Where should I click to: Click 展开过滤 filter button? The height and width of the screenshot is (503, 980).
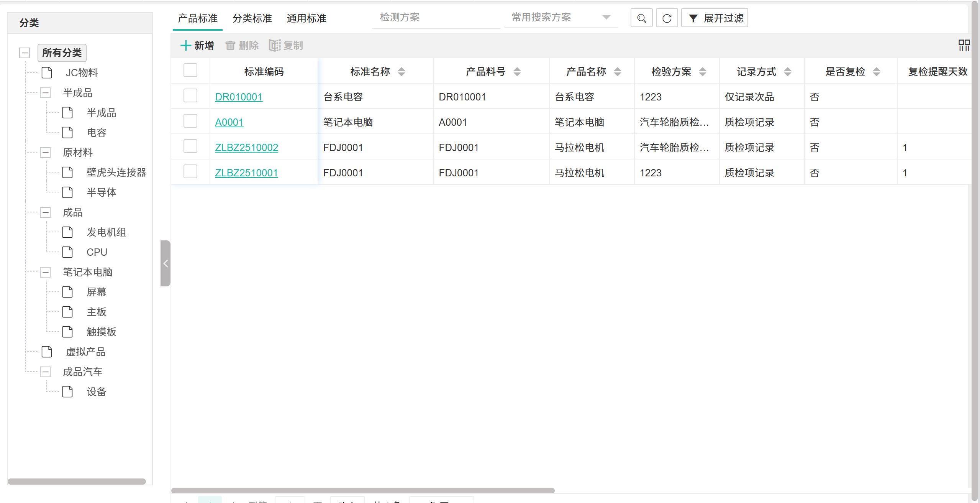715,18
